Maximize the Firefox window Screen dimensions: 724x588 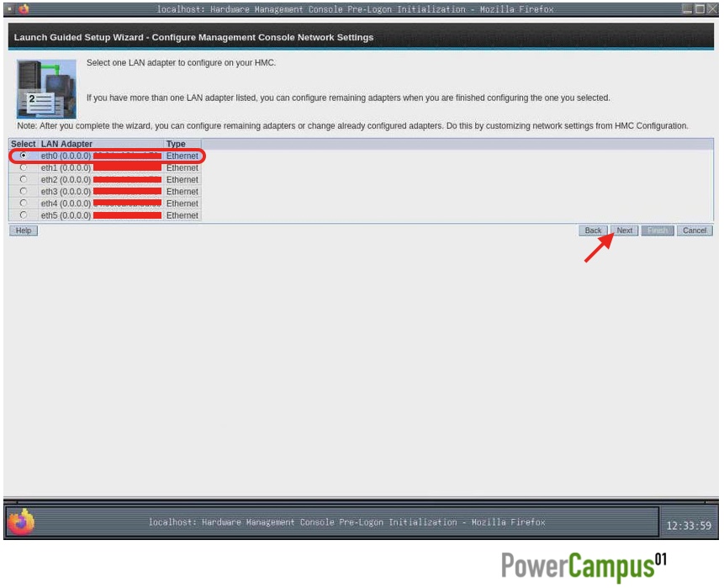[x=700, y=8]
